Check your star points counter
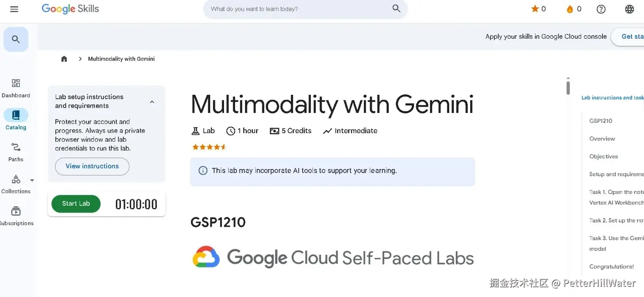This screenshot has width=644, height=297. pyautogui.click(x=538, y=9)
